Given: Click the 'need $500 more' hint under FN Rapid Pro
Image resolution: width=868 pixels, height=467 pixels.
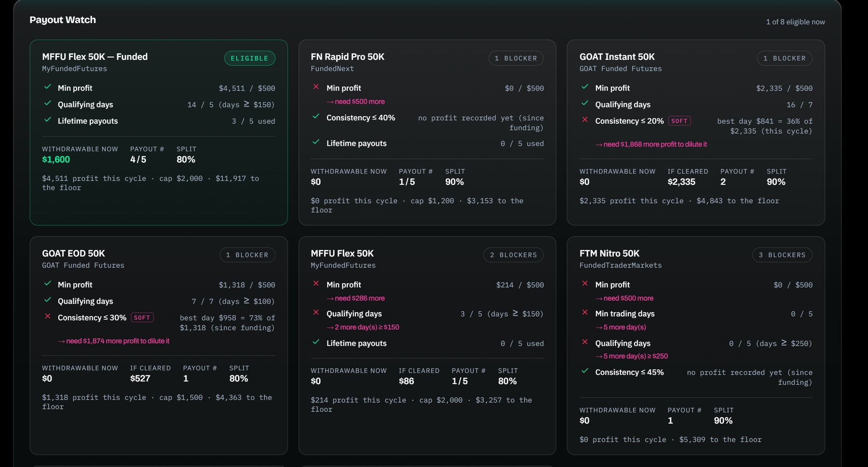Looking at the screenshot, I should point(356,102).
